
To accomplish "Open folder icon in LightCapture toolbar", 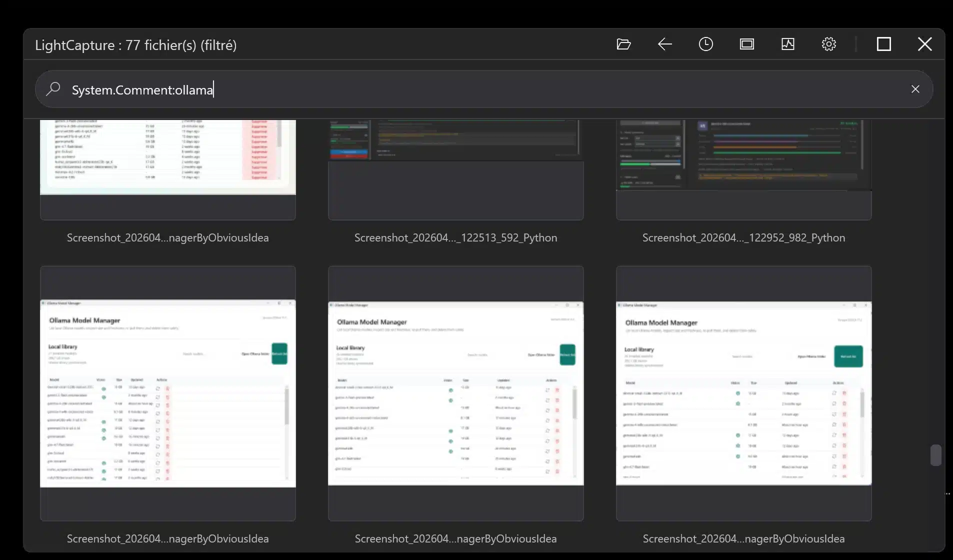I will pyautogui.click(x=623, y=44).
